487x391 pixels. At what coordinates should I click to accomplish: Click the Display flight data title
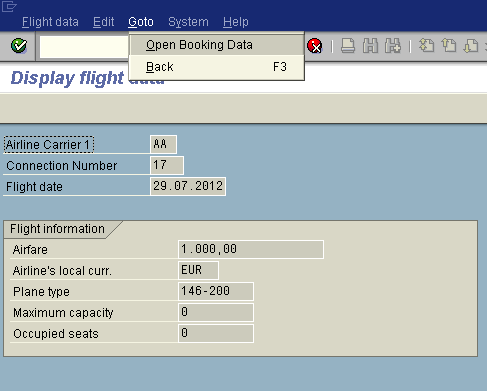pos(87,78)
